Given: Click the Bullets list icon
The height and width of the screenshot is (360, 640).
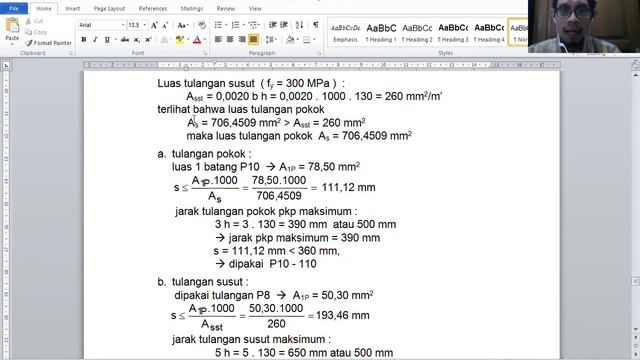Looking at the screenshot, I should [x=218, y=25].
